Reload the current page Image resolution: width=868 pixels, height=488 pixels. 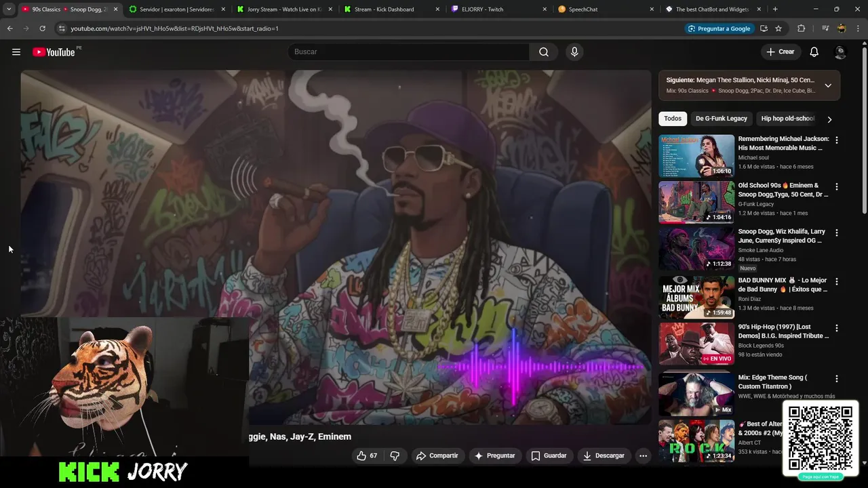pyautogui.click(x=42, y=28)
